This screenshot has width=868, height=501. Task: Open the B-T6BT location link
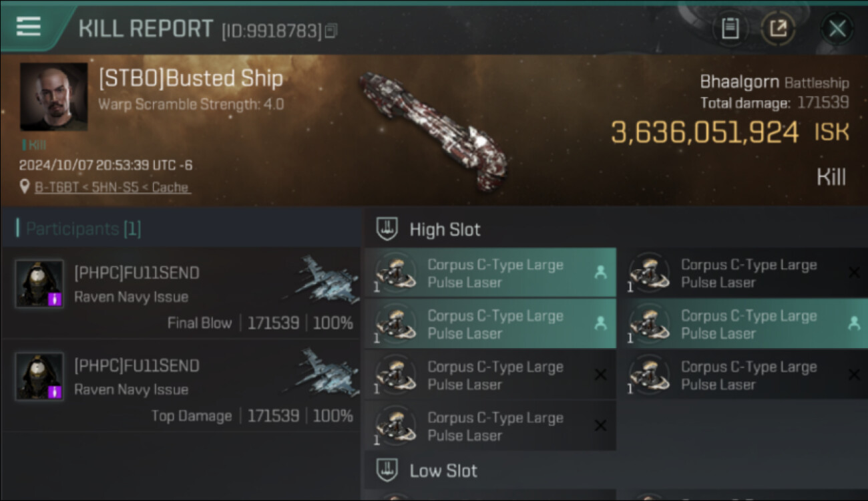(112, 187)
